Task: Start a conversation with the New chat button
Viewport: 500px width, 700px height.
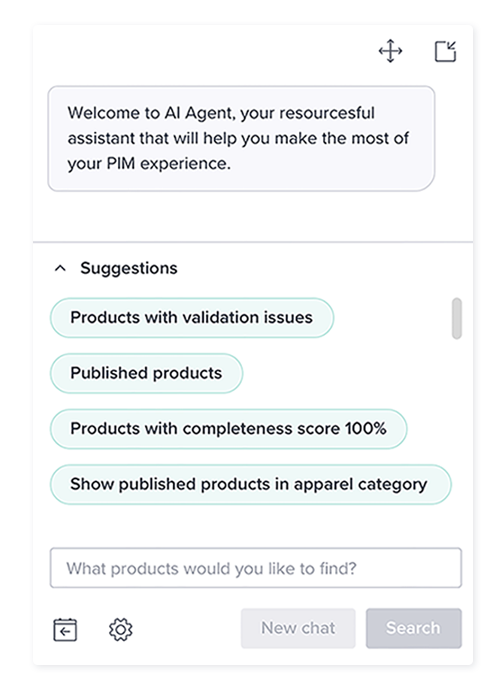Action: coord(298,628)
